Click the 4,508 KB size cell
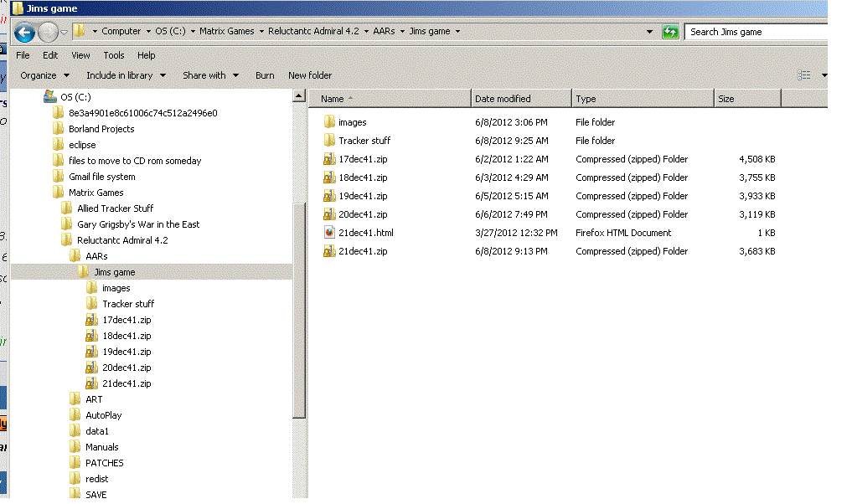852x504 pixels. (x=756, y=159)
